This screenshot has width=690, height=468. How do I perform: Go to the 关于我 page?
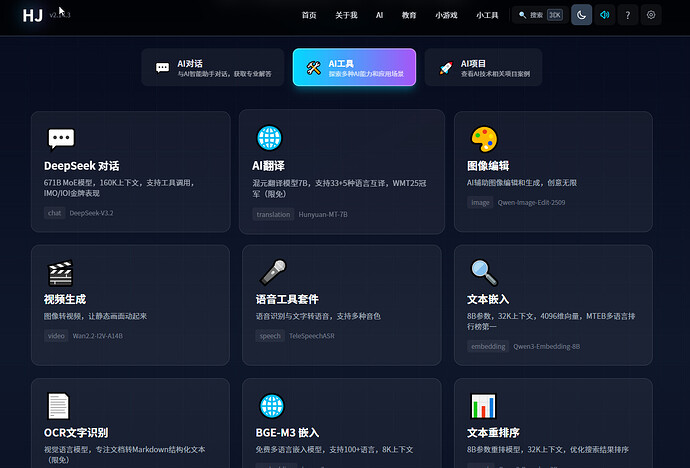346,16
